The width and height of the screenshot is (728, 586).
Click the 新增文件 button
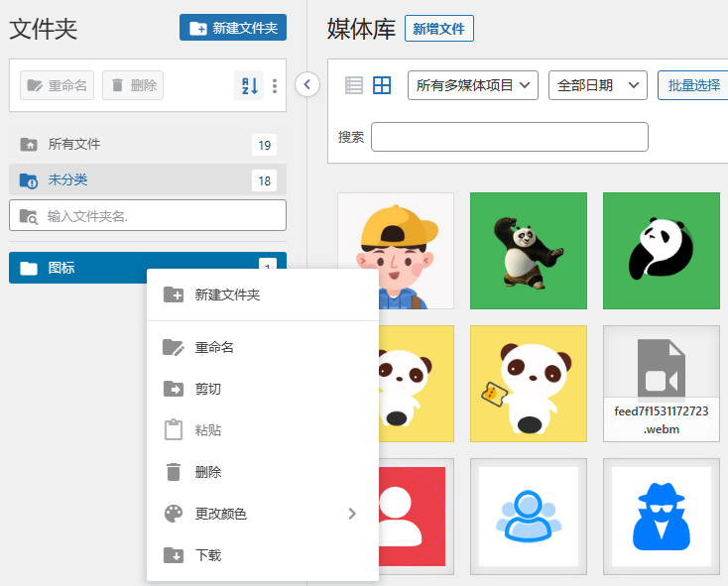tap(439, 29)
